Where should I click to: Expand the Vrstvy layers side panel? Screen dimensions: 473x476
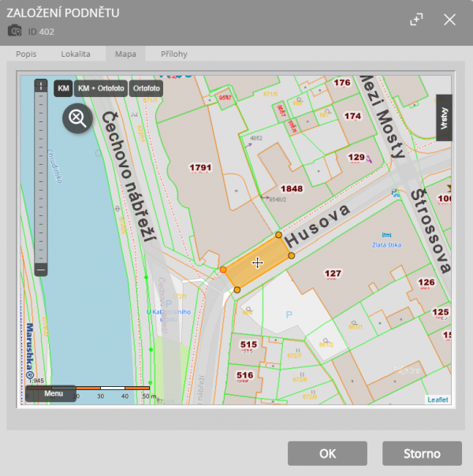444,117
